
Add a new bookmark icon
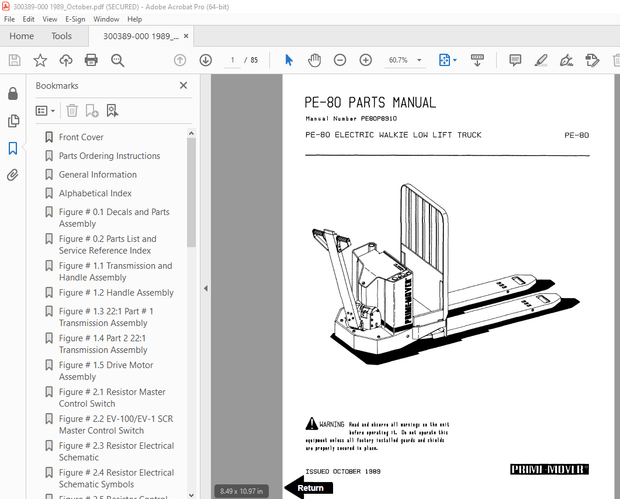click(92, 111)
